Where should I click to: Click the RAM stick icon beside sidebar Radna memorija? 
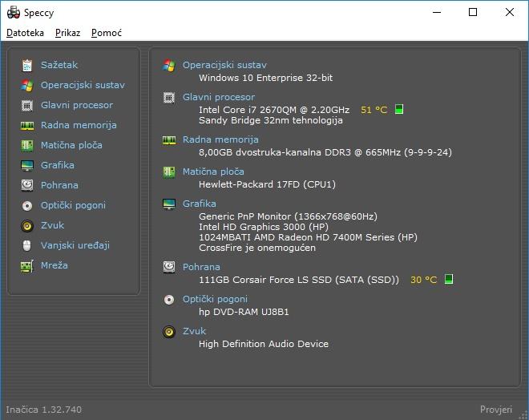(27, 126)
